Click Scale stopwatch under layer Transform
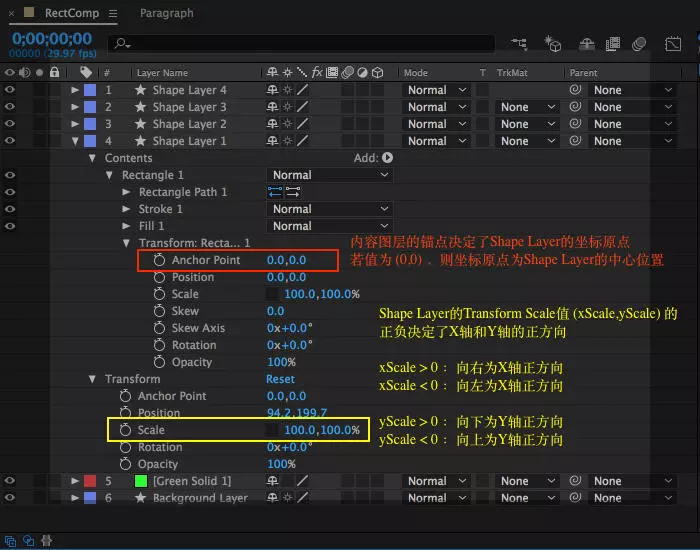 125,430
